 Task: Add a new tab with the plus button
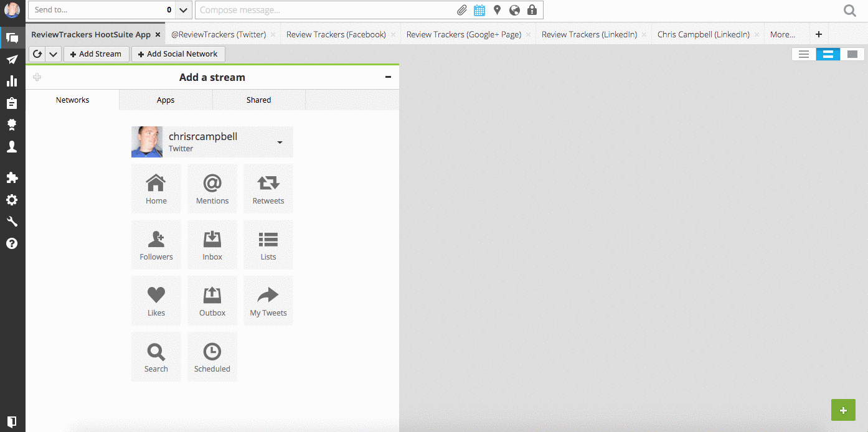click(x=819, y=35)
